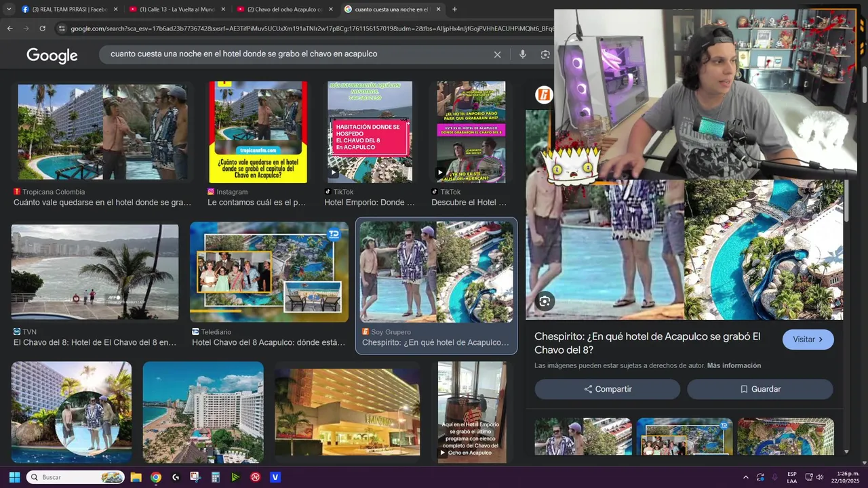Viewport: 868px width, 488px height.
Task: Click the Guardar button
Action: pyautogui.click(x=760, y=389)
